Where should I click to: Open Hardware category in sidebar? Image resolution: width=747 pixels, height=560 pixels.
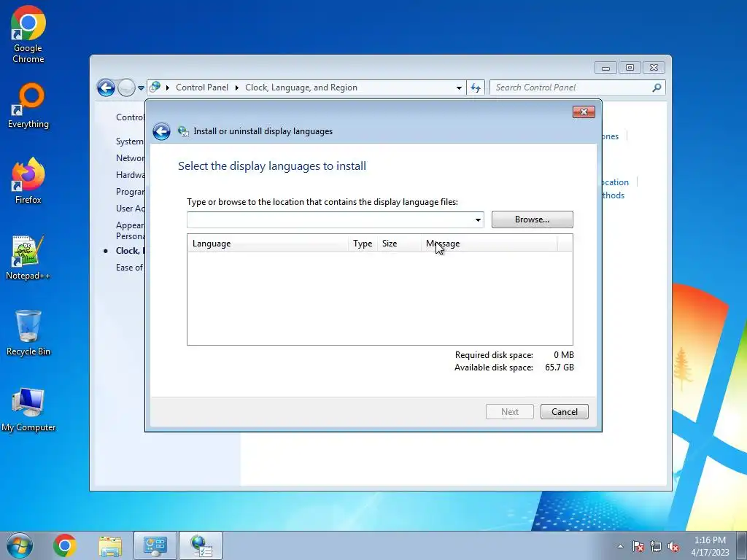coord(130,175)
